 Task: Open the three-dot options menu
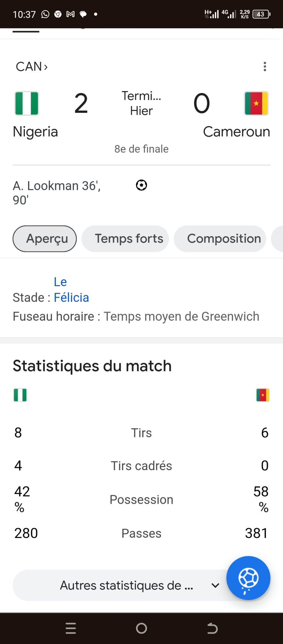[265, 66]
